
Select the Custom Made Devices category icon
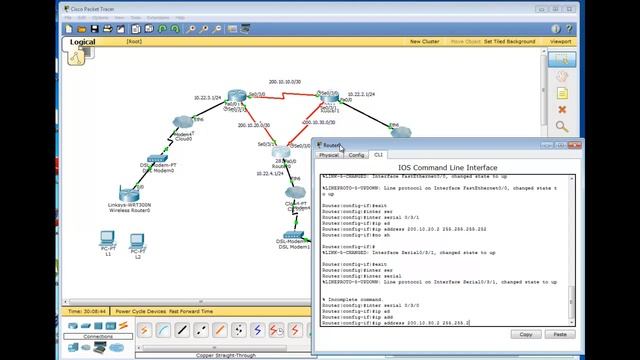click(100, 347)
